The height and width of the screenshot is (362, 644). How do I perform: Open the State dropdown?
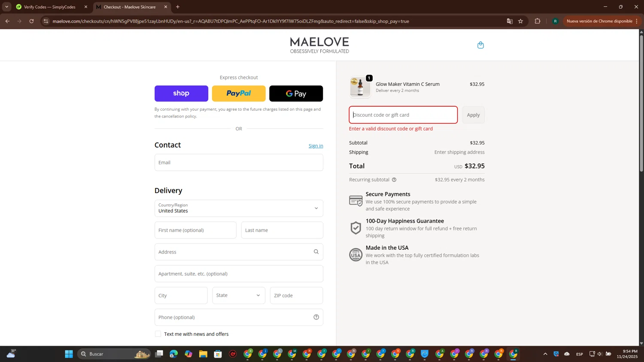pos(239,296)
